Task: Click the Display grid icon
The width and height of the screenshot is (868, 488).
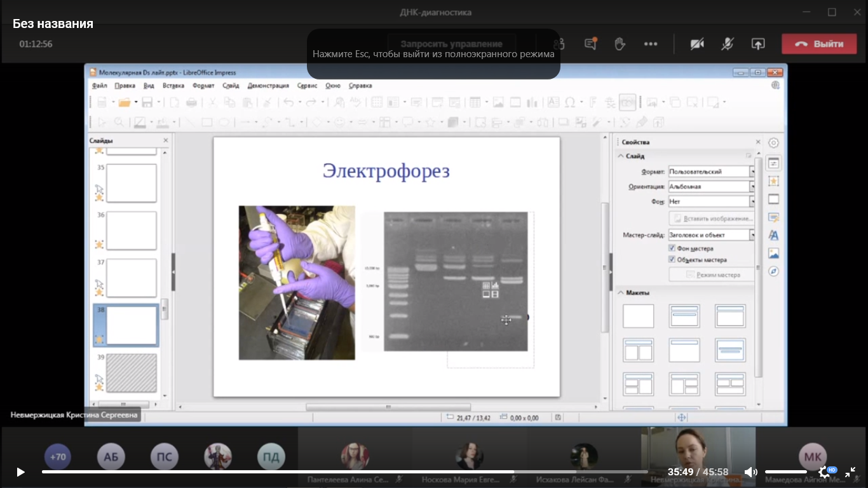Action: 377,102
